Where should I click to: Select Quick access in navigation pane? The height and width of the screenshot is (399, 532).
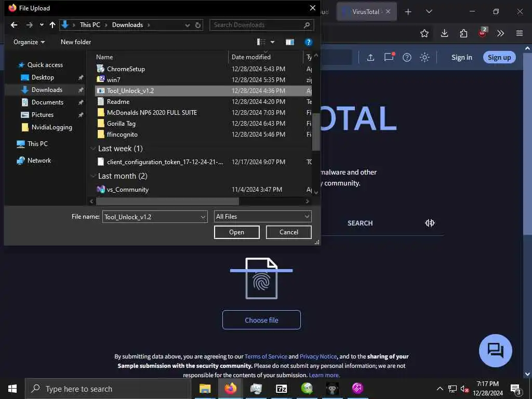tap(45, 65)
